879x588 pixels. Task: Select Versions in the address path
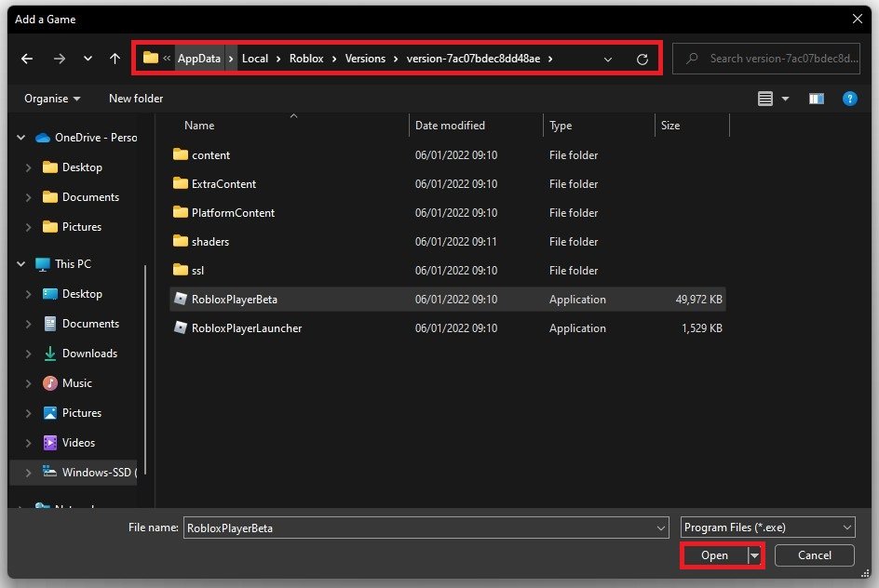(x=365, y=59)
